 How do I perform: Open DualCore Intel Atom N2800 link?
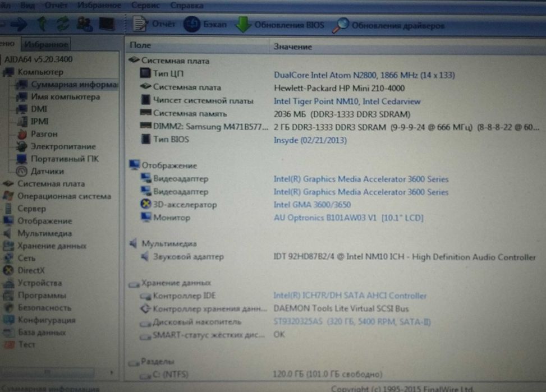364,75
